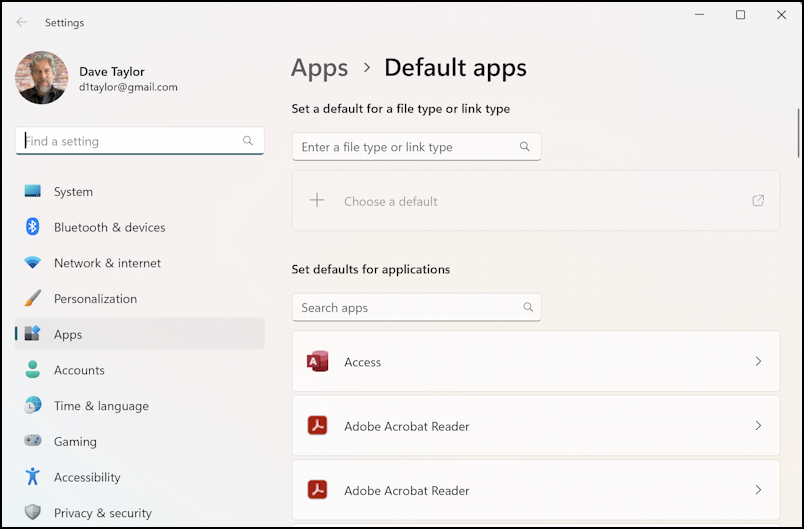Screen dimensions: 804x529
Task: Click the Apps breadcrumb link
Action: pyautogui.click(x=319, y=68)
